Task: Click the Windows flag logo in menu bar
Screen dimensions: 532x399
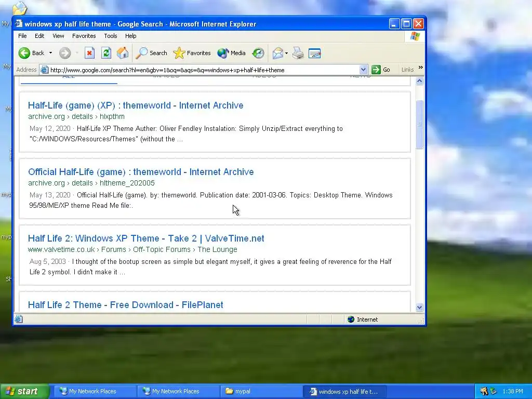Action: tap(415, 36)
